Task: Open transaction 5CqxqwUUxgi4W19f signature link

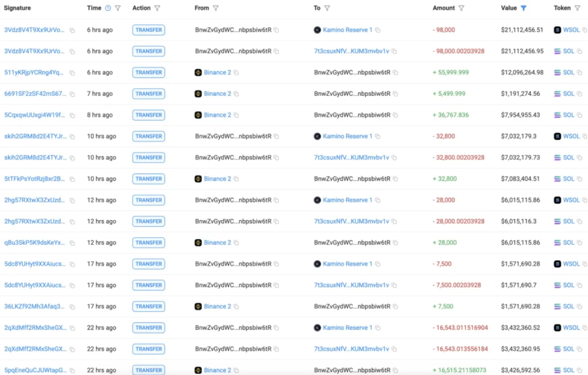Action: pyautogui.click(x=34, y=115)
